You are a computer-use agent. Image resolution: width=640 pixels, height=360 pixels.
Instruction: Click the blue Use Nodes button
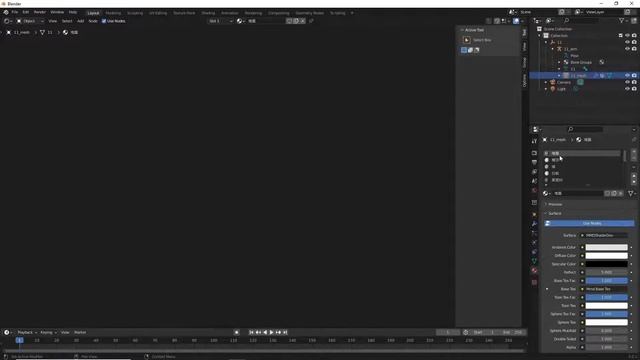pyautogui.click(x=589, y=223)
